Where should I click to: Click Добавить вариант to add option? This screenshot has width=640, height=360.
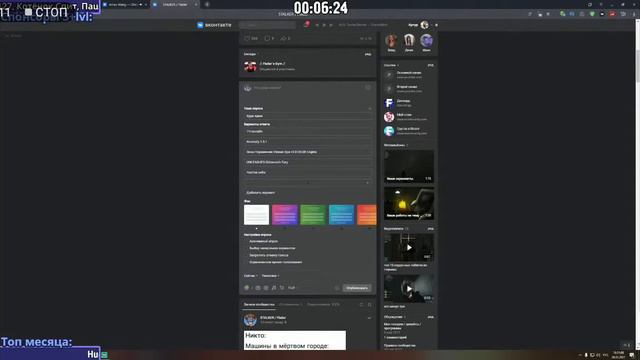point(260,193)
